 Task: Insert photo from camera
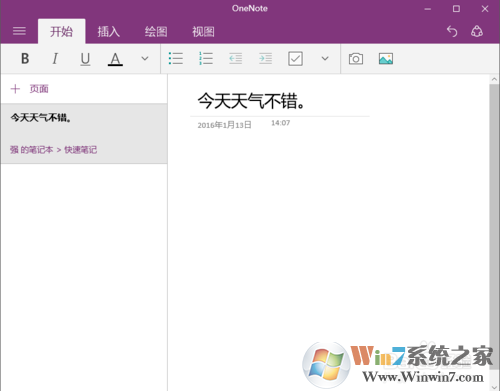click(356, 59)
